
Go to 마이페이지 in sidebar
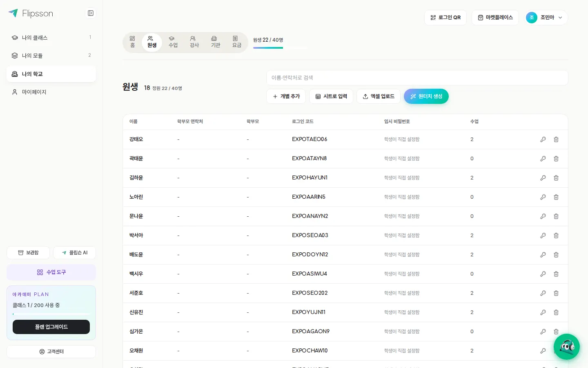point(51,92)
